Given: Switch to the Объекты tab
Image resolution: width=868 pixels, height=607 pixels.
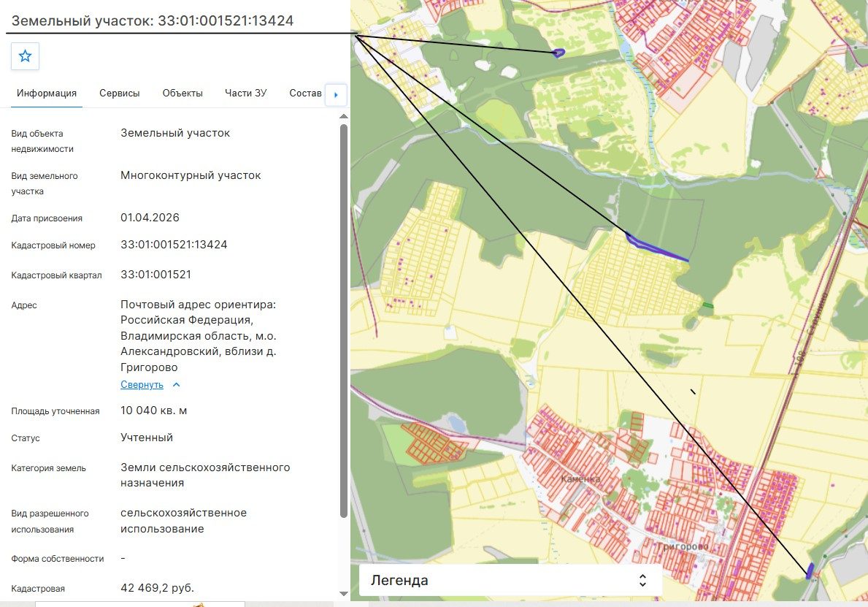Looking at the screenshot, I should tap(183, 93).
